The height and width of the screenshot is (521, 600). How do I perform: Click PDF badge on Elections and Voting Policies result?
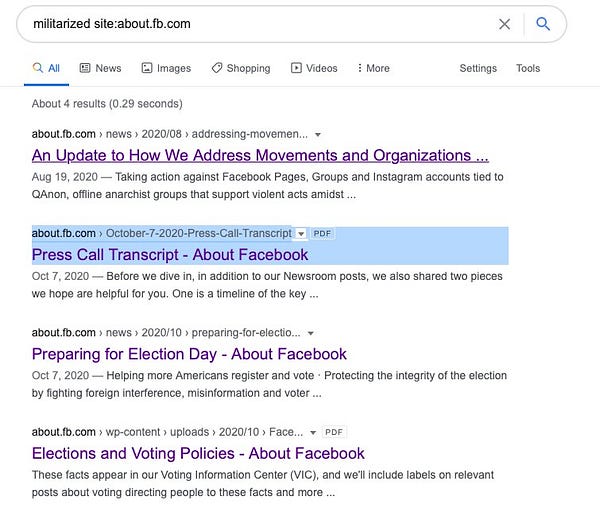coord(334,432)
